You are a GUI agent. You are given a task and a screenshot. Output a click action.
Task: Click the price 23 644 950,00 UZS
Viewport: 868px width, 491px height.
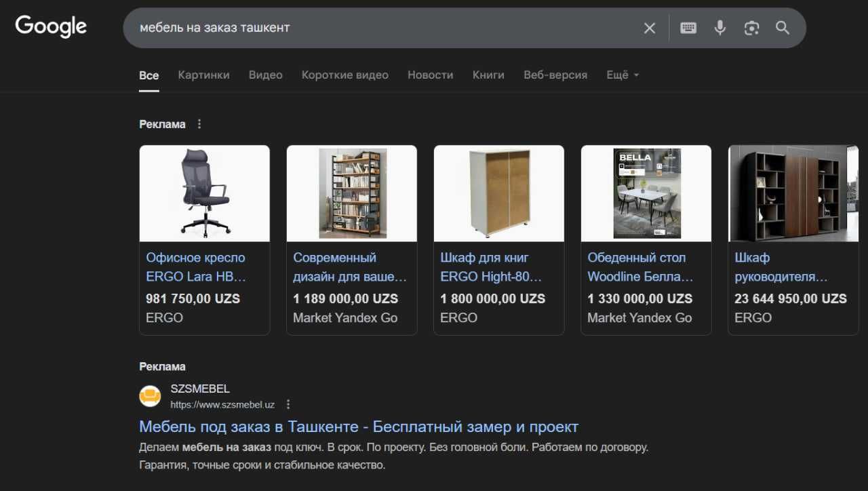point(791,298)
